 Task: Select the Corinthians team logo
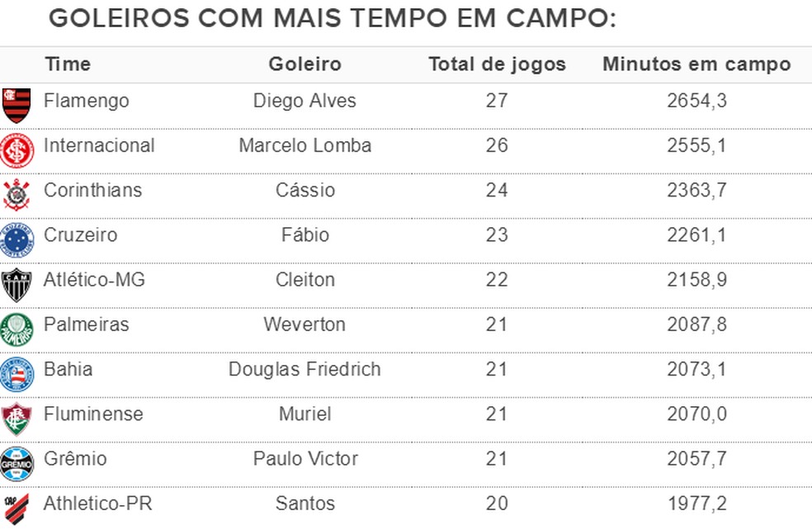(x=17, y=195)
